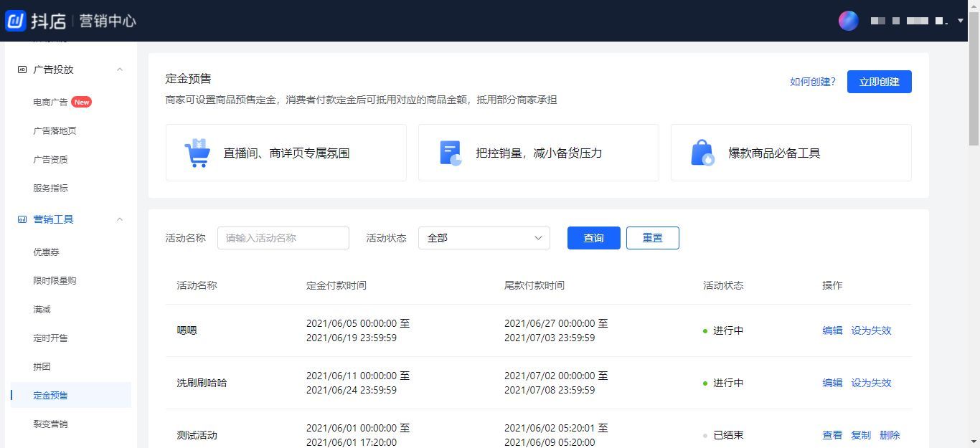Open account menu dropdown arrow
Screen dimensions: 980x448
click(x=961, y=21)
